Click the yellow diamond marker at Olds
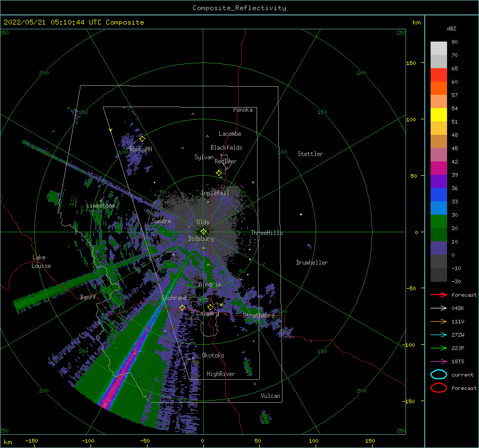The image size is (479, 448). pyautogui.click(x=203, y=232)
